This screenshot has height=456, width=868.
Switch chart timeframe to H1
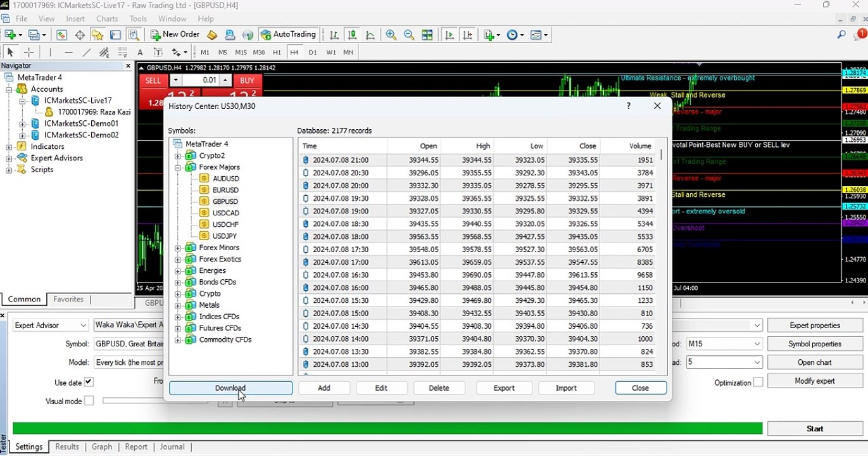pos(277,53)
